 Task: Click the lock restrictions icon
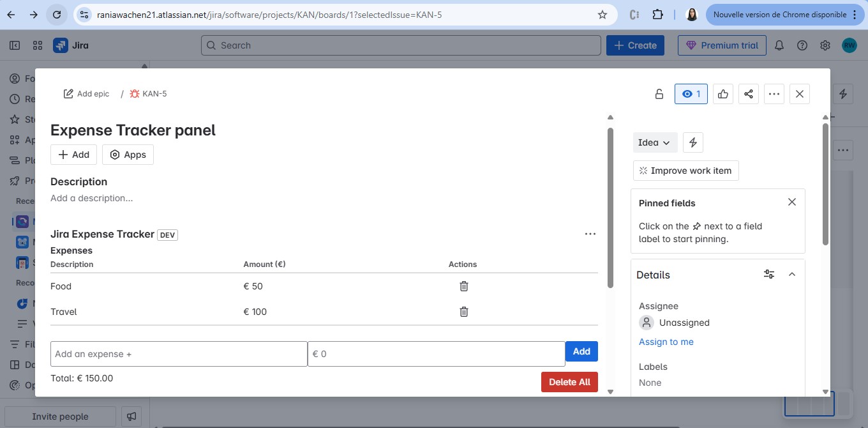(659, 94)
